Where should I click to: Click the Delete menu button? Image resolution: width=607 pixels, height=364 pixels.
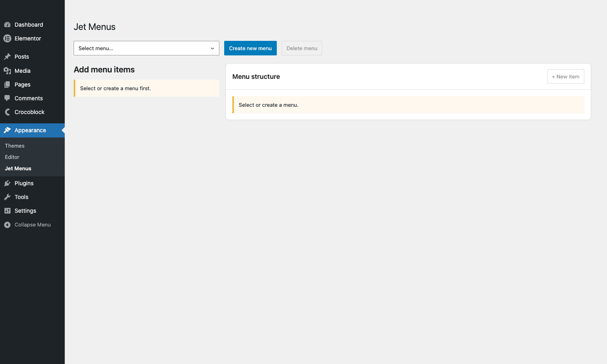point(302,48)
